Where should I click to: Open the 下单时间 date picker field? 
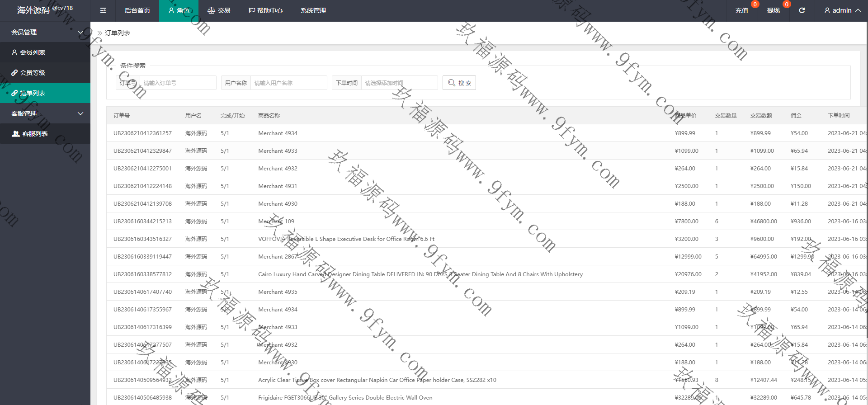point(399,83)
